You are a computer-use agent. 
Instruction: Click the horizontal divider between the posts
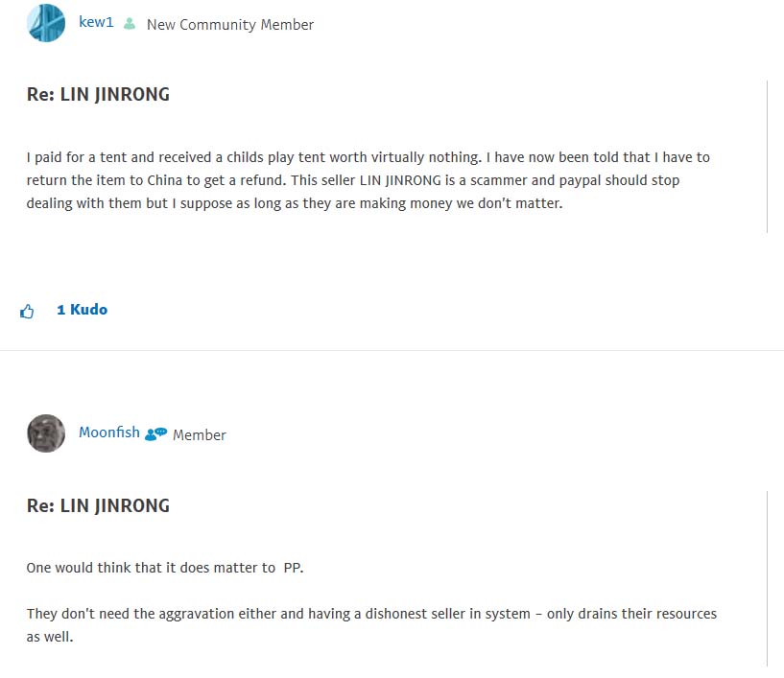coord(392,350)
